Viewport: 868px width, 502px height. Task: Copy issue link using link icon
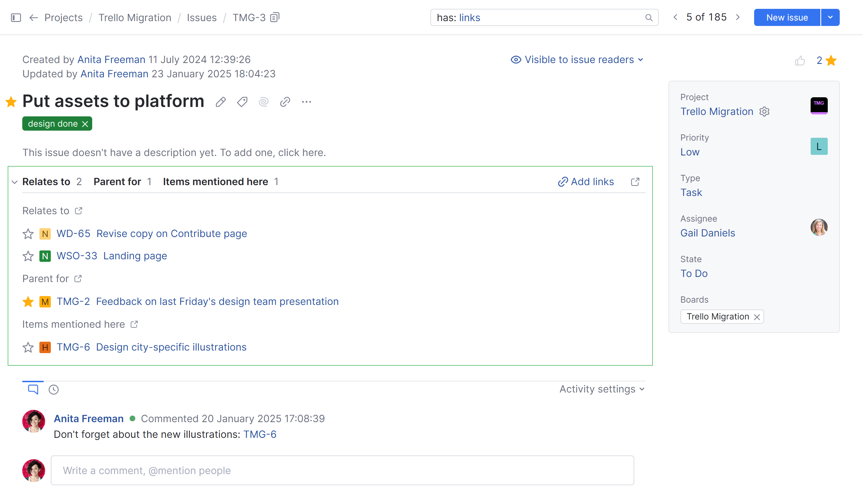click(x=285, y=102)
